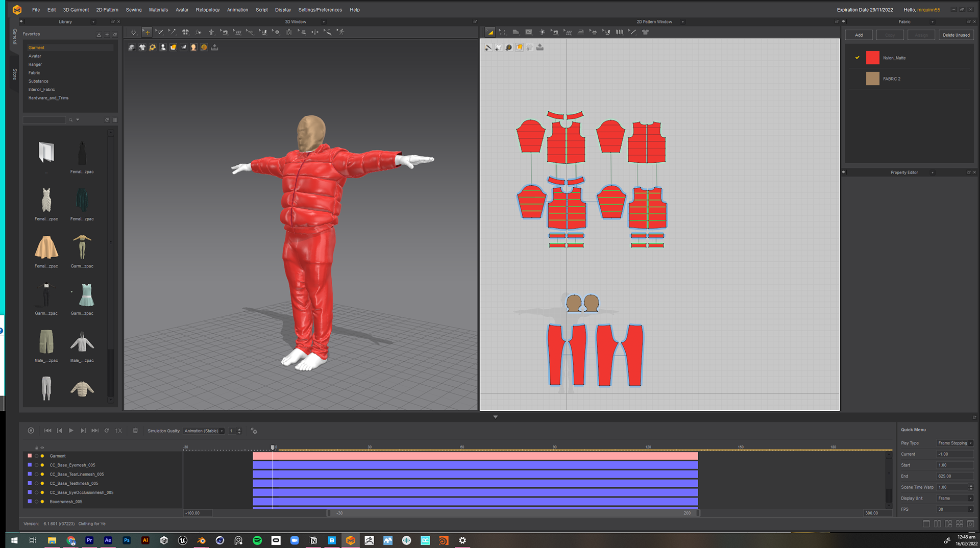980x548 pixels.
Task: Open the Play Type Frame Stepping dropdown
Action: [954, 443]
